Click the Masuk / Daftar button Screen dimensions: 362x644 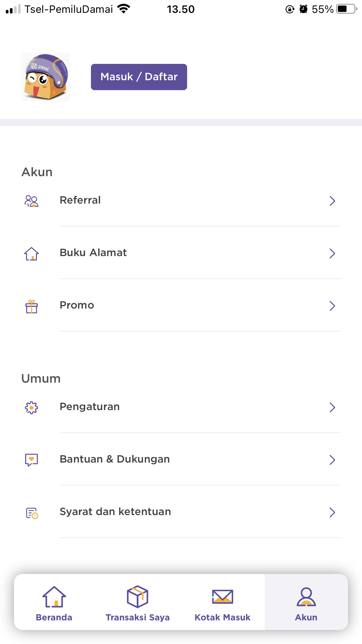tap(139, 77)
